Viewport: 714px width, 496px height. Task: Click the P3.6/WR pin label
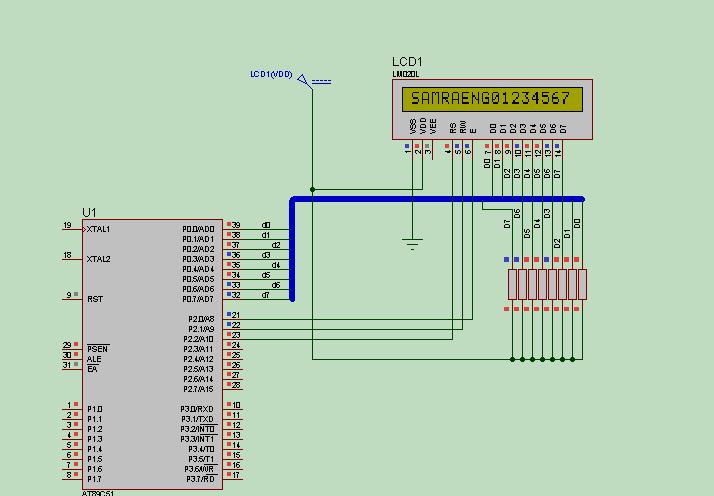[199, 469]
